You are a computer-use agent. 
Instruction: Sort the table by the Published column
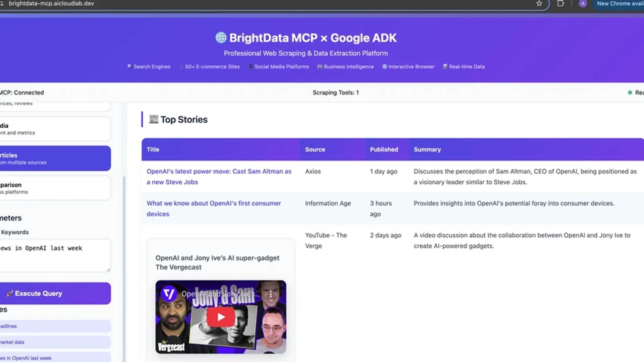click(x=384, y=149)
